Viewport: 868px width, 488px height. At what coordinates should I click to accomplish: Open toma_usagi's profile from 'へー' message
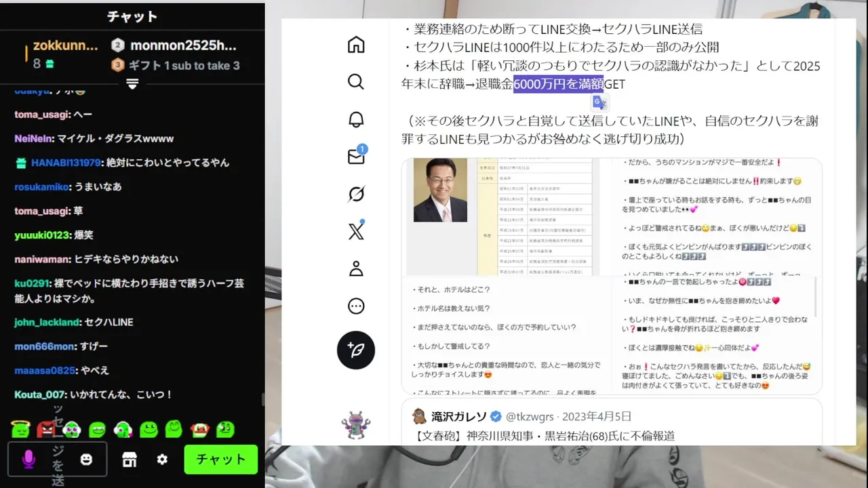click(x=42, y=115)
